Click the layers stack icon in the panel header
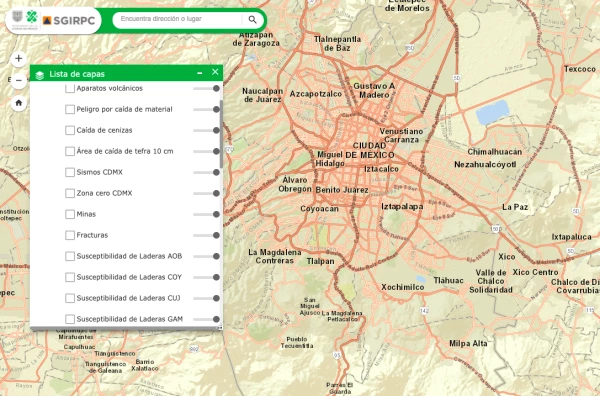The width and height of the screenshot is (600, 396). 40,75
